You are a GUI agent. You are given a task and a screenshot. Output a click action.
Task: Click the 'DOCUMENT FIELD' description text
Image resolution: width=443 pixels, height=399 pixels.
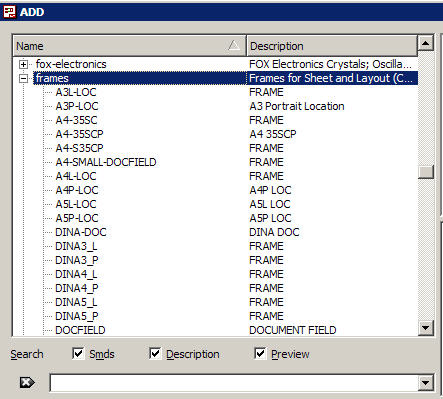pyautogui.click(x=293, y=330)
